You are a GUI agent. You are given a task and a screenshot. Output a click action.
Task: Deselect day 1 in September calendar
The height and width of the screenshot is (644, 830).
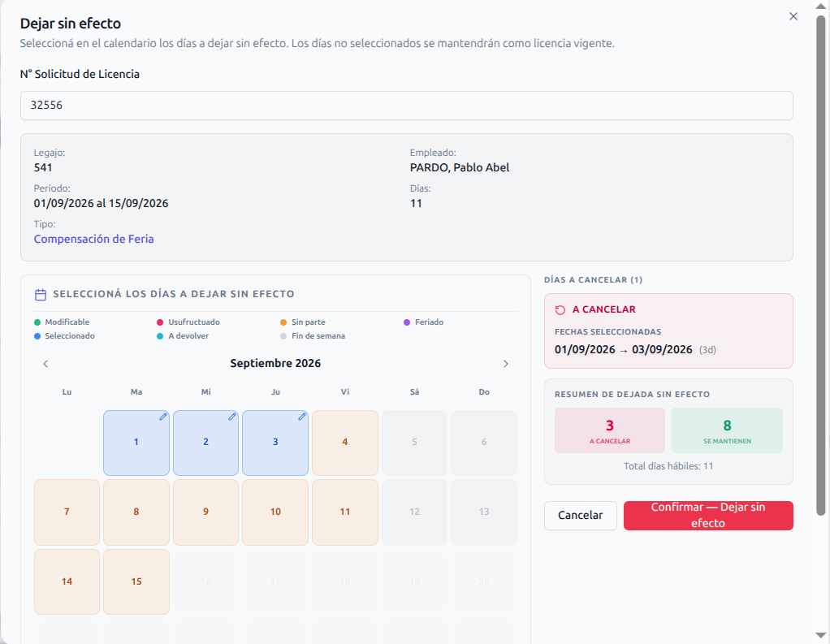coord(136,443)
